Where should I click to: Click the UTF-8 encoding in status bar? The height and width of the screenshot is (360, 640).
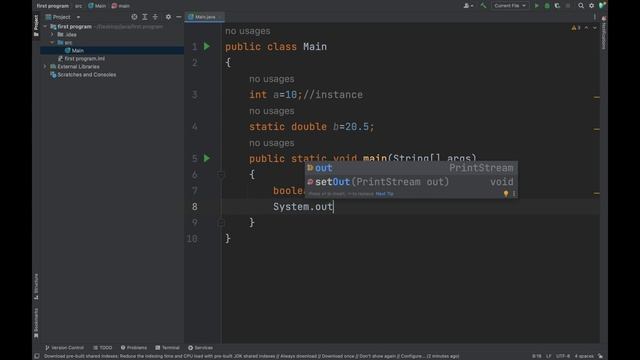point(563,356)
